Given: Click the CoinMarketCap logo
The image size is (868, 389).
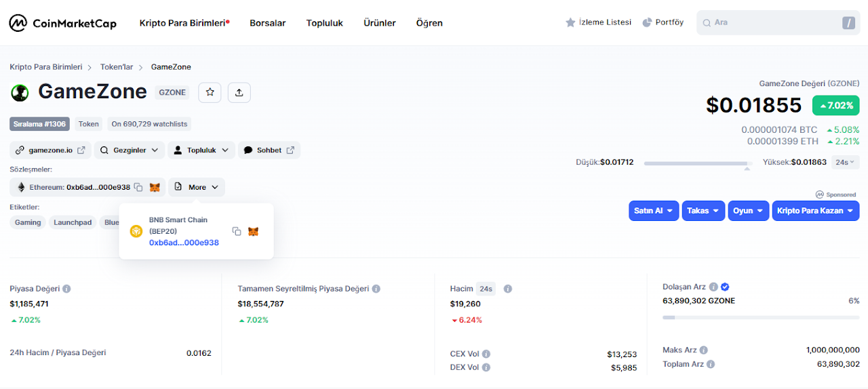Looking at the screenshot, I should (x=62, y=23).
